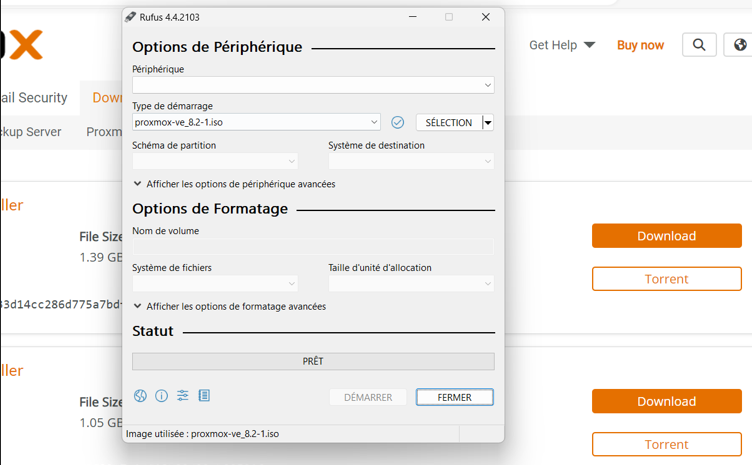The width and height of the screenshot is (752, 465).
Task: Click the DÉMARRER button
Action: [368, 397]
